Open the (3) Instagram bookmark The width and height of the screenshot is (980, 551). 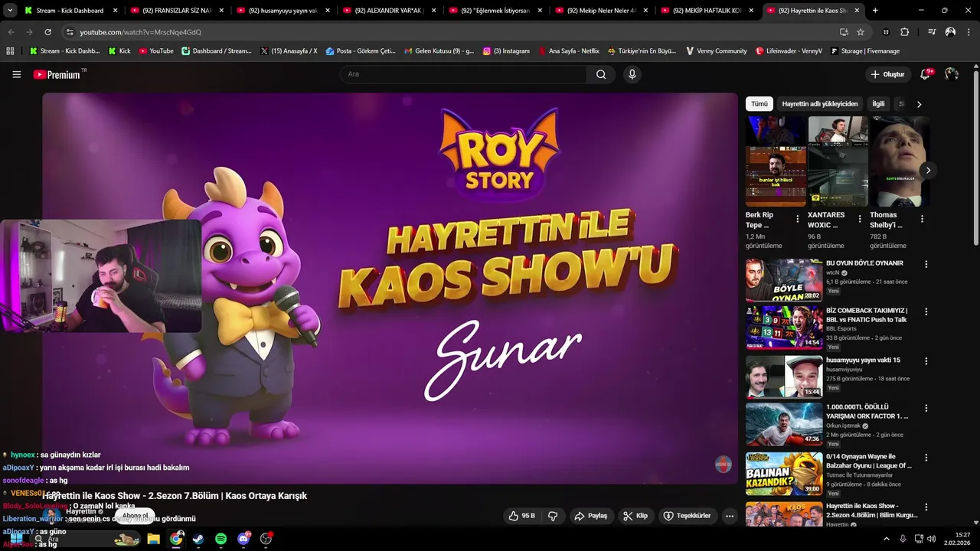(x=506, y=51)
